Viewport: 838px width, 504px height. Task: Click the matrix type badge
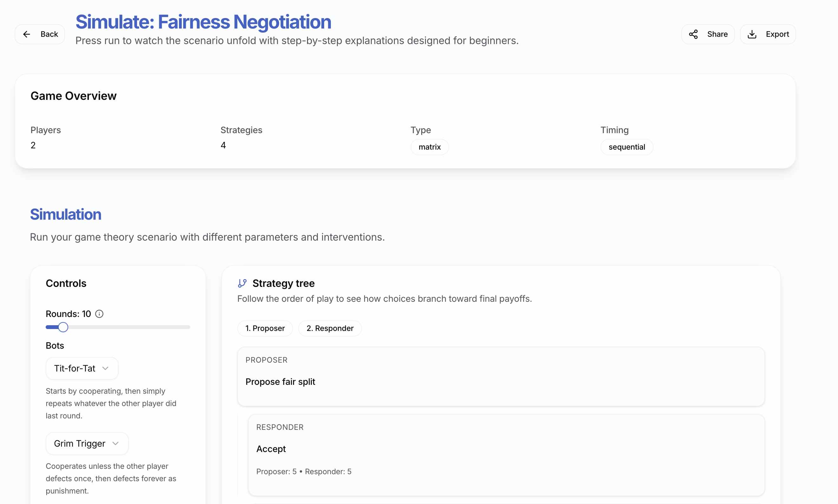(x=429, y=147)
